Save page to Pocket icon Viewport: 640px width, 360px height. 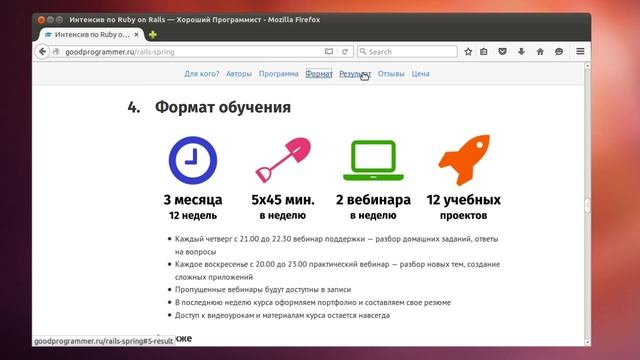502,51
